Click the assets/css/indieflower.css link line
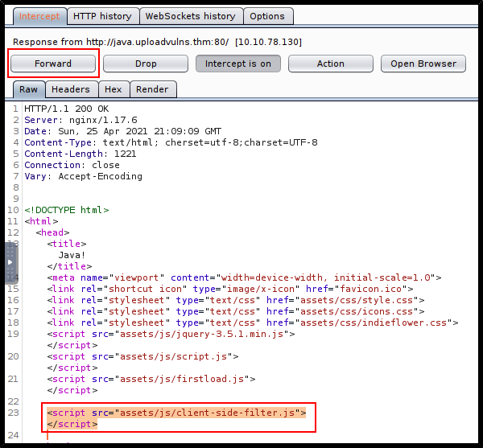The image size is (483, 448). click(x=253, y=323)
